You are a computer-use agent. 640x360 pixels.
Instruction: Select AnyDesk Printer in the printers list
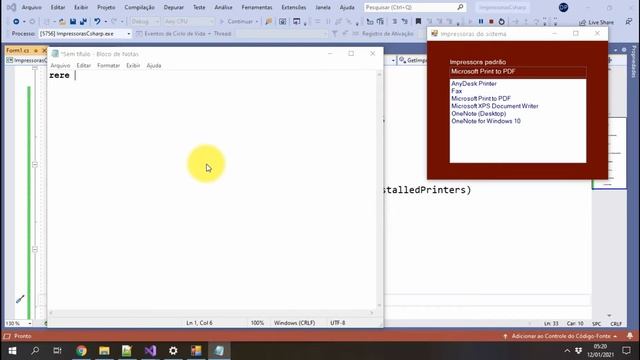[474, 83]
